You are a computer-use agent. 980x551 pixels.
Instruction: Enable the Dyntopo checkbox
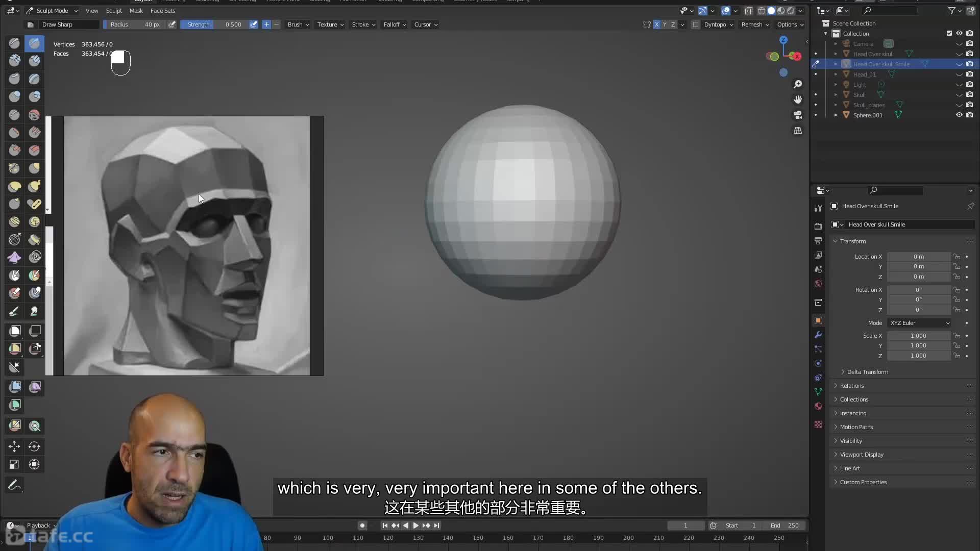pos(696,24)
